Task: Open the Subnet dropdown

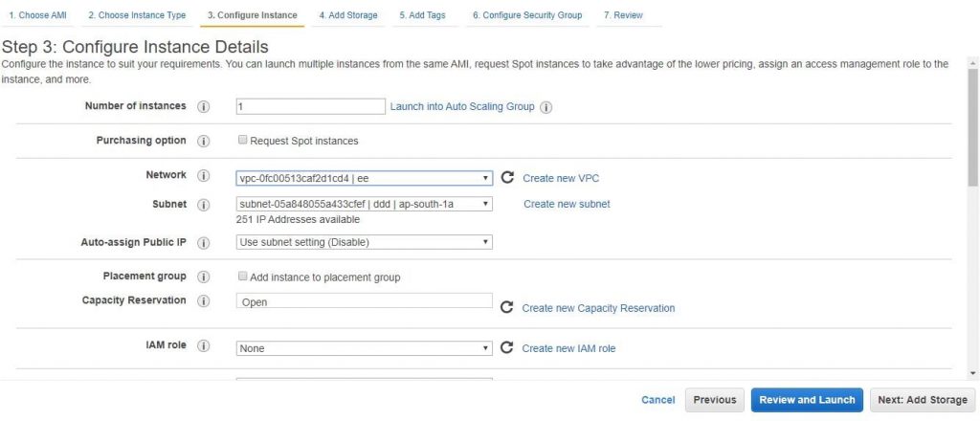Action: coord(365,204)
